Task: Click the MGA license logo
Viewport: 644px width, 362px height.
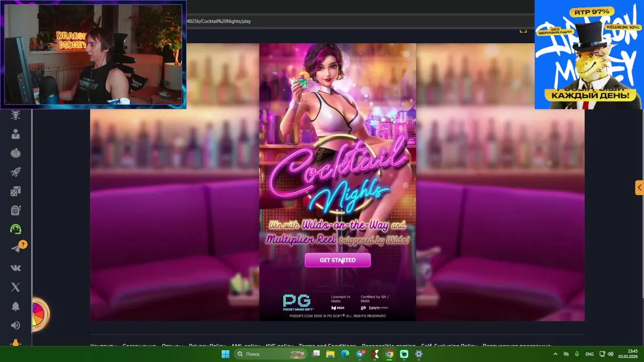Action: (x=338, y=308)
